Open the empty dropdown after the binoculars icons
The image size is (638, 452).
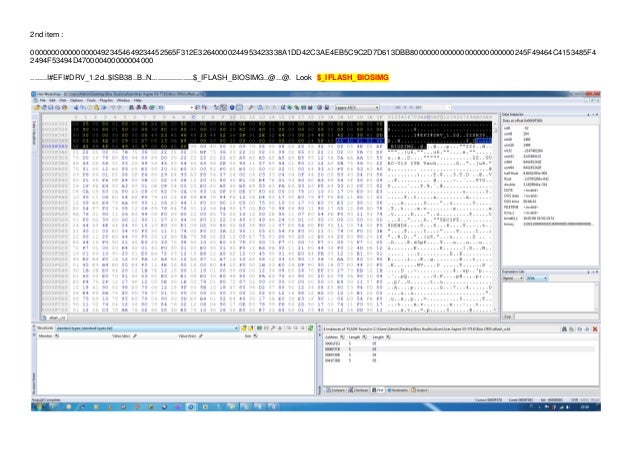(179, 107)
